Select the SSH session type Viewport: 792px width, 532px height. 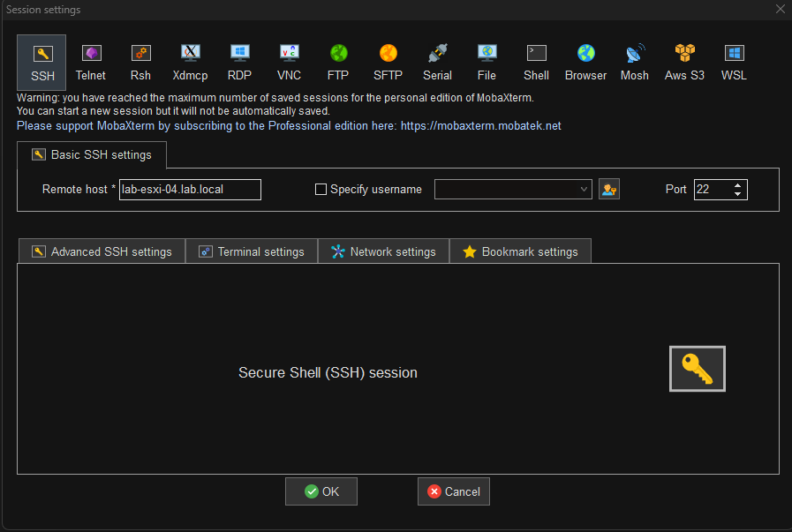tap(41, 62)
